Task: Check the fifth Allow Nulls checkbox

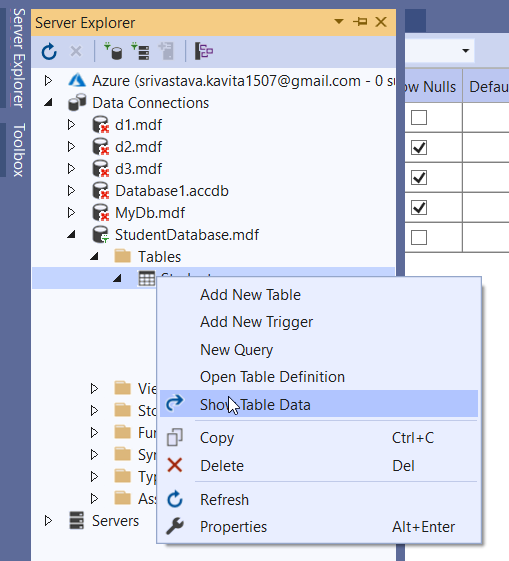Action: (x=419, y=237)
